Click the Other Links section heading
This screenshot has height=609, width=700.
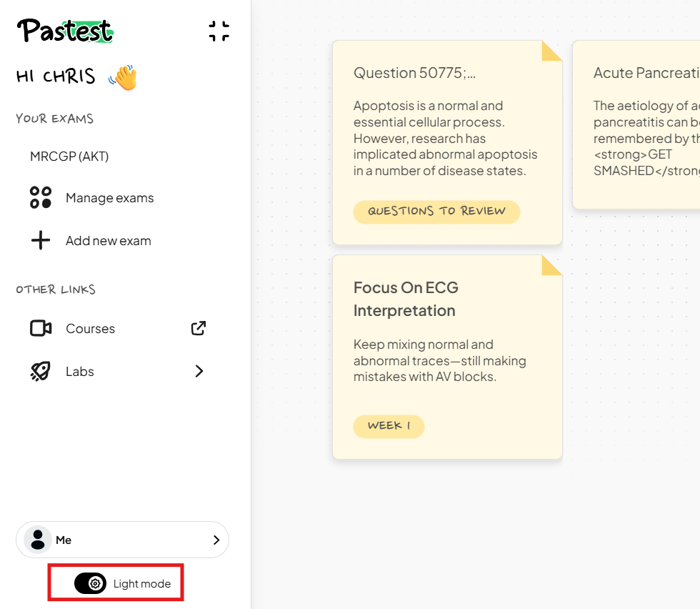point(56,289)
